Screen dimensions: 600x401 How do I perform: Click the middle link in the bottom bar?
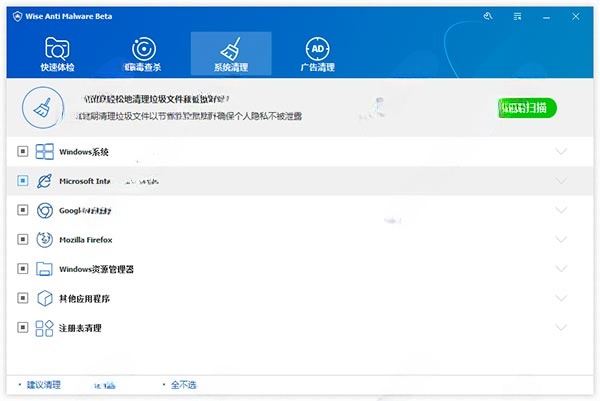[105, 386]
